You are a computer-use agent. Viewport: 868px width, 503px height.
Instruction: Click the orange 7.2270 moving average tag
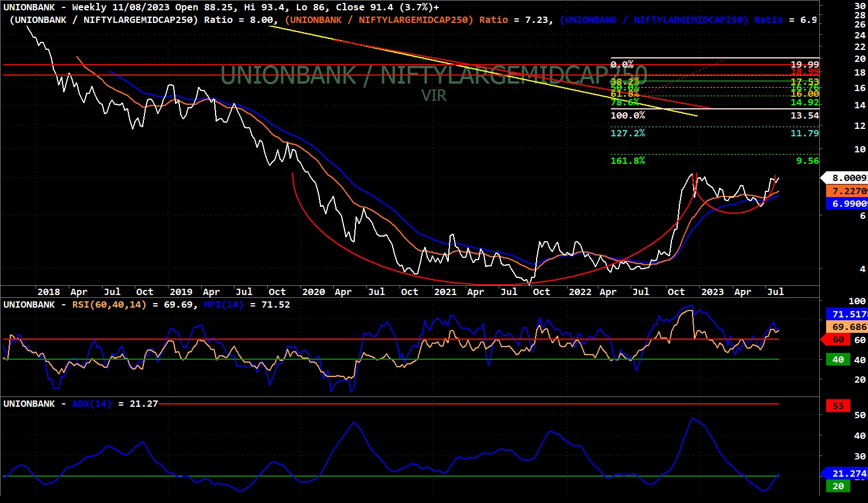[847, 191]
